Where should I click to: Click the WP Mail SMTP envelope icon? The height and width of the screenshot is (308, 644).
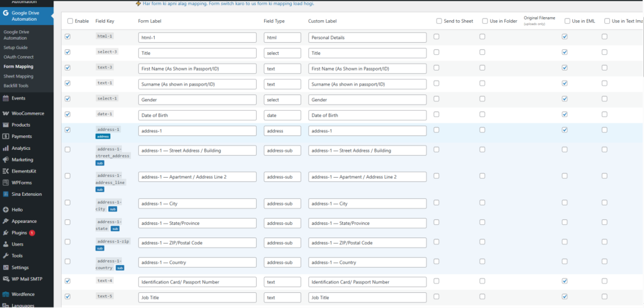[6, 279]
